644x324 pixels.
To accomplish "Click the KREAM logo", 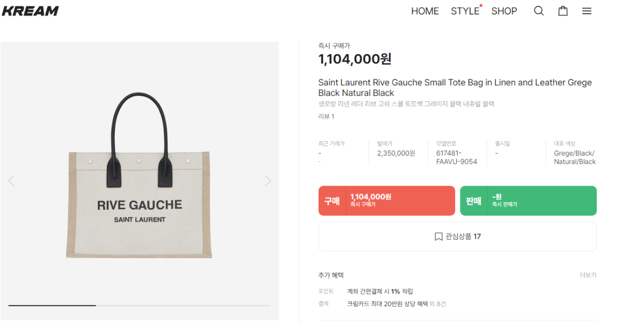I will pos(30,11).
